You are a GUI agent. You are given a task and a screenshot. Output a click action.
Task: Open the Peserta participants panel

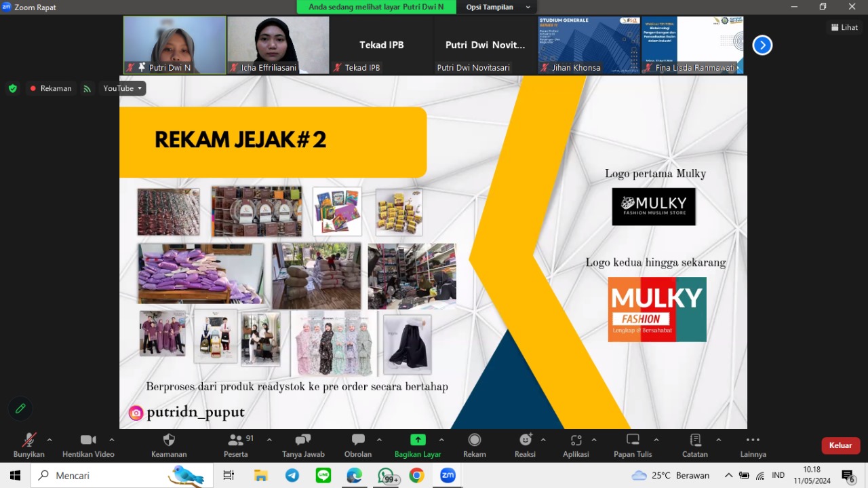pos(236,445)
